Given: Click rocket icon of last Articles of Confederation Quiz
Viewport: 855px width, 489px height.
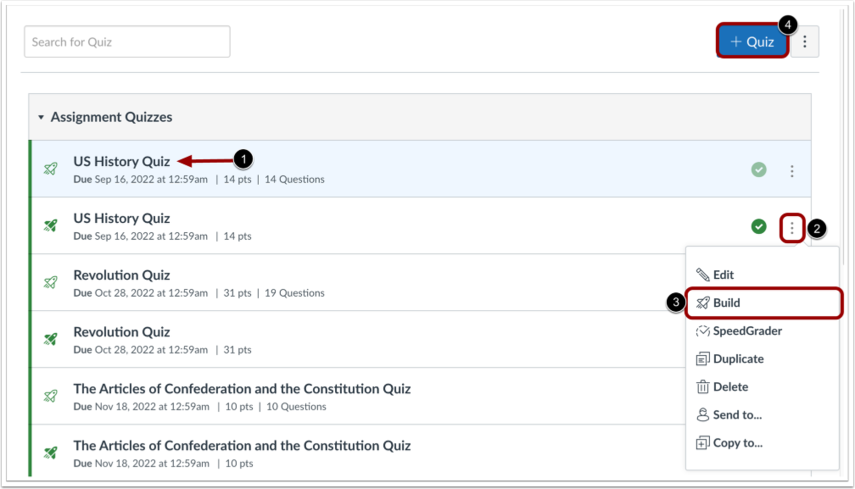Looking at the screenshot, I should click(51, 452).
